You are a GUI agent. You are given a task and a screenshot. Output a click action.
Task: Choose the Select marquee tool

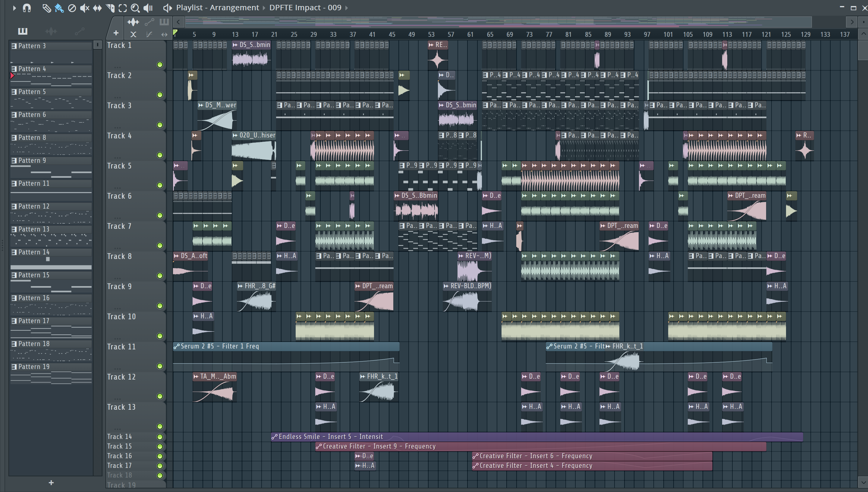(x=123, y=8)
